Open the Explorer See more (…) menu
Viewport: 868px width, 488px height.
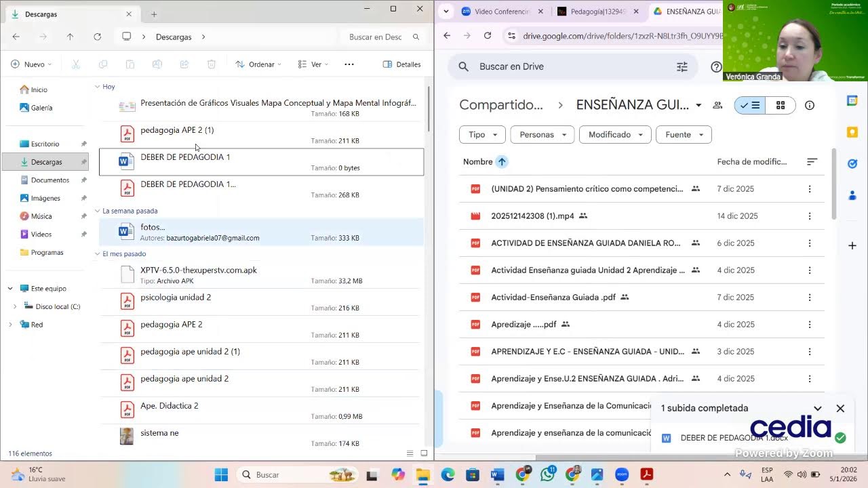349,64
